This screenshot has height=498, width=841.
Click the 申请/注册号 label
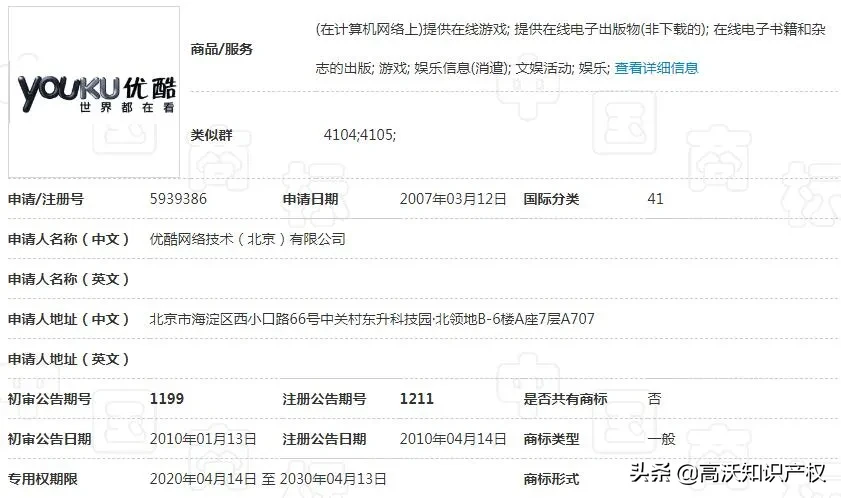[x=46, y=199]
